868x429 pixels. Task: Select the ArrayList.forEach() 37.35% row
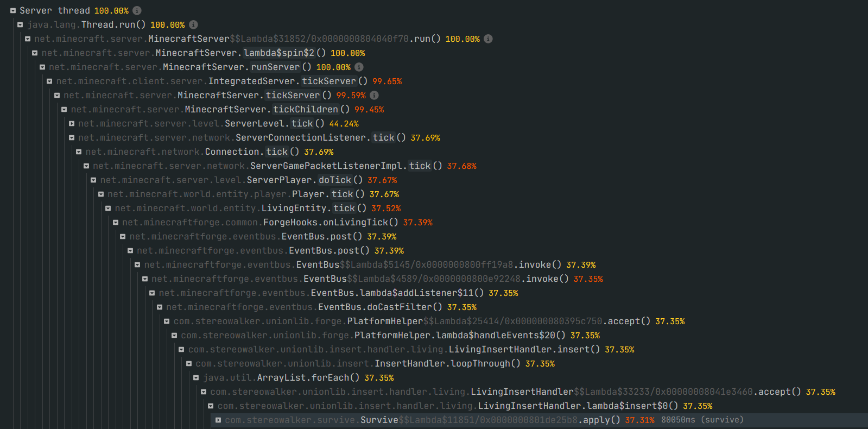pyautogui.click(x=299, y=378)
